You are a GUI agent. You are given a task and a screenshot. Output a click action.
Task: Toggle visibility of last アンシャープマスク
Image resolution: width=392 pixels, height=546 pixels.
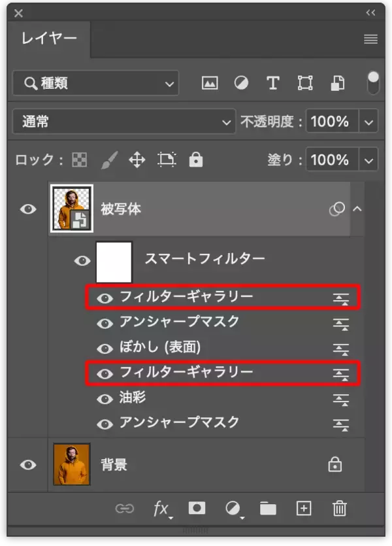click(105, 424)
